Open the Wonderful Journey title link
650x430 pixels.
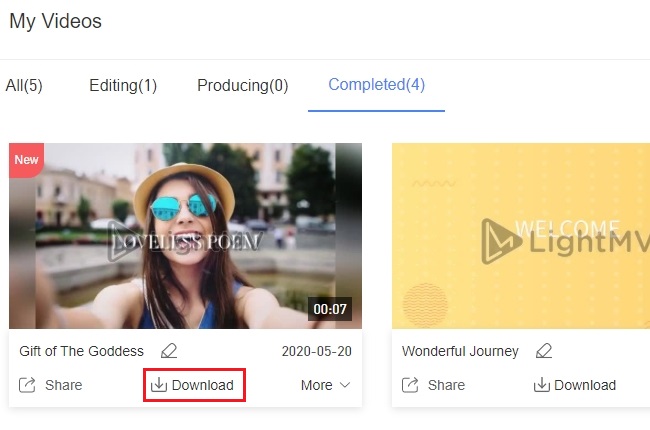coord(460,351)
